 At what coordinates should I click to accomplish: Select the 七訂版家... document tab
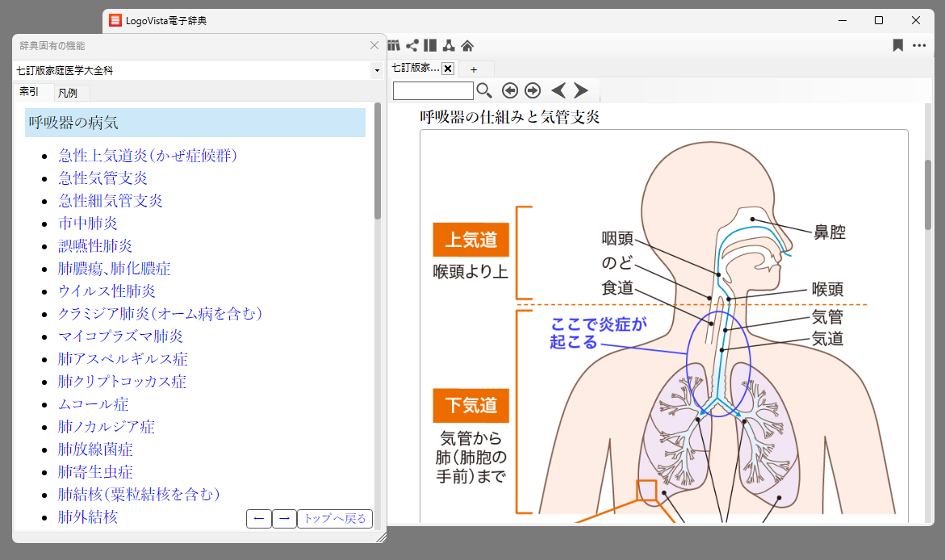pos(416,68)
